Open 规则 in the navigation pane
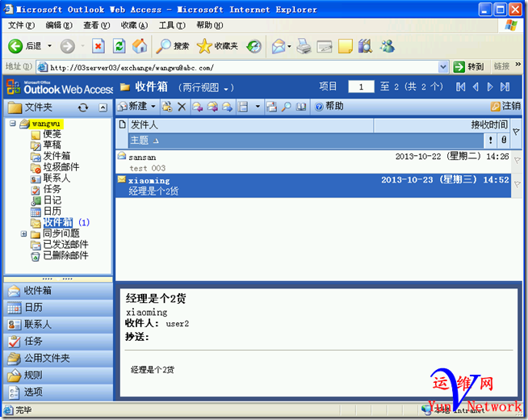The width and height of the screenshot is (528, 420). point(58,375)
